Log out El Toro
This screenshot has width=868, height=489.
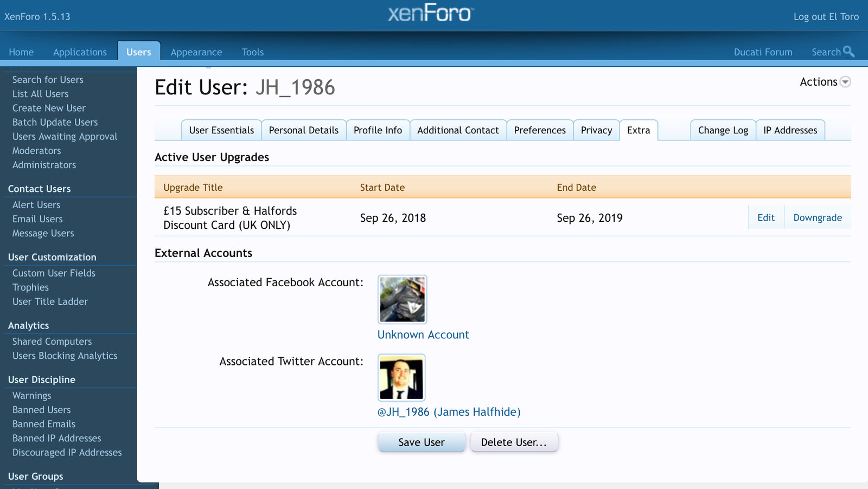(x=826, y=17)
